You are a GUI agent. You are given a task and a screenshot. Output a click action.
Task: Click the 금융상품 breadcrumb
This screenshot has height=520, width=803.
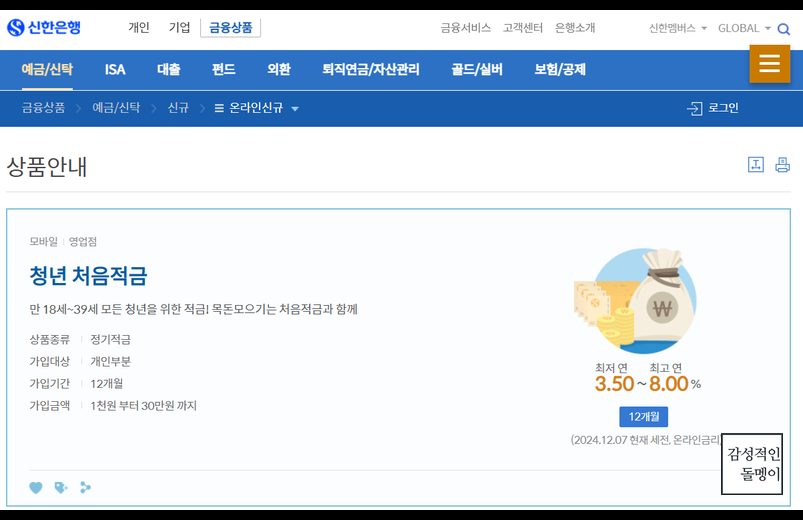pyautogui.click(x=44, y=108)
